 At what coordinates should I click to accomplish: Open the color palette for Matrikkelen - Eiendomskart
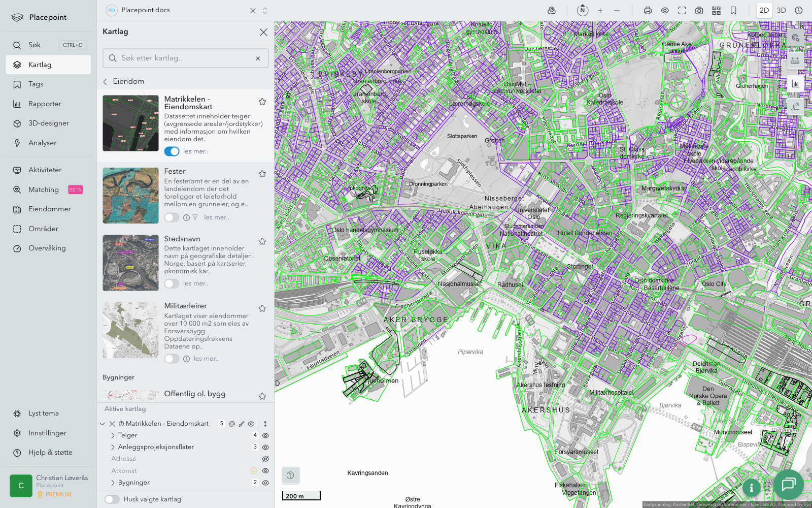(232, 424)
